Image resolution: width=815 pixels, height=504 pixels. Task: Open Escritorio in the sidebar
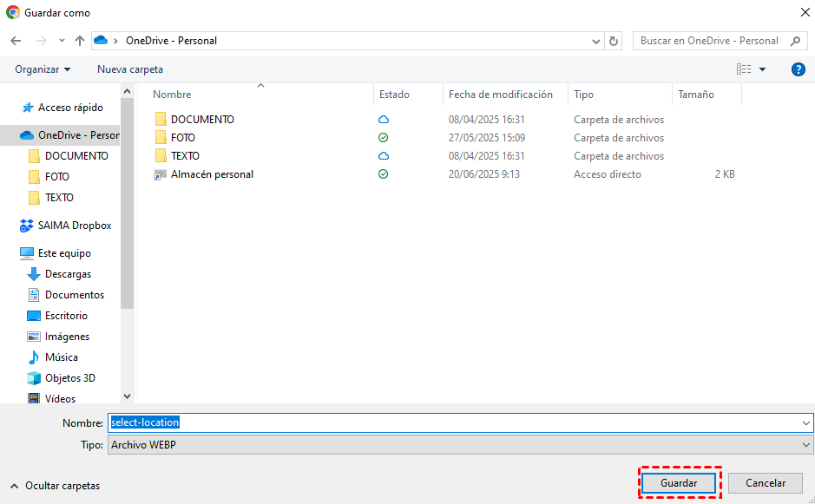tap(66, 316)
